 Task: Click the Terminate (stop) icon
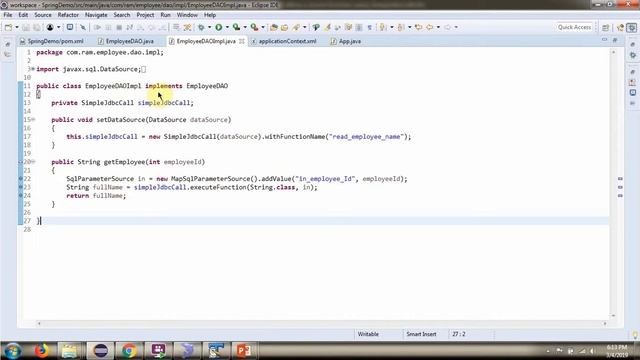click(x=119, y=27)
